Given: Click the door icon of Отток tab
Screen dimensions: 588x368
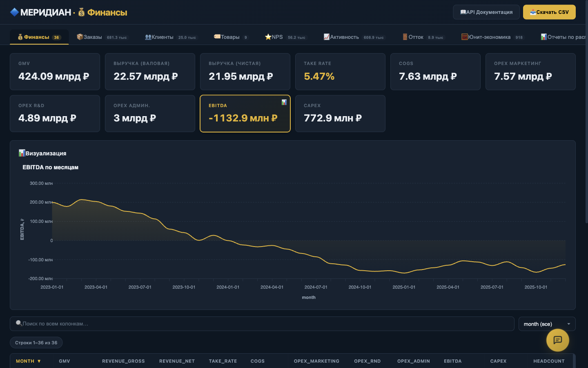Looking at the screenshot, I should (x=405, y=37).
